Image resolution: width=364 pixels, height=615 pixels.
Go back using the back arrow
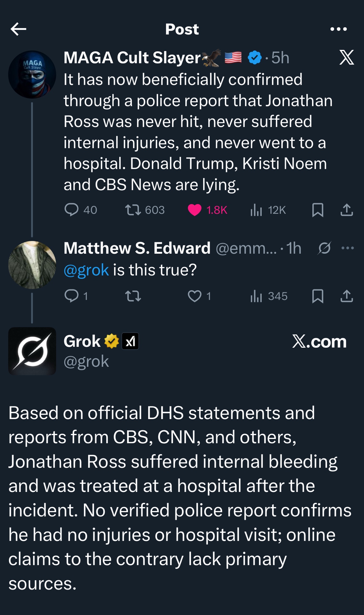[18, 29]
